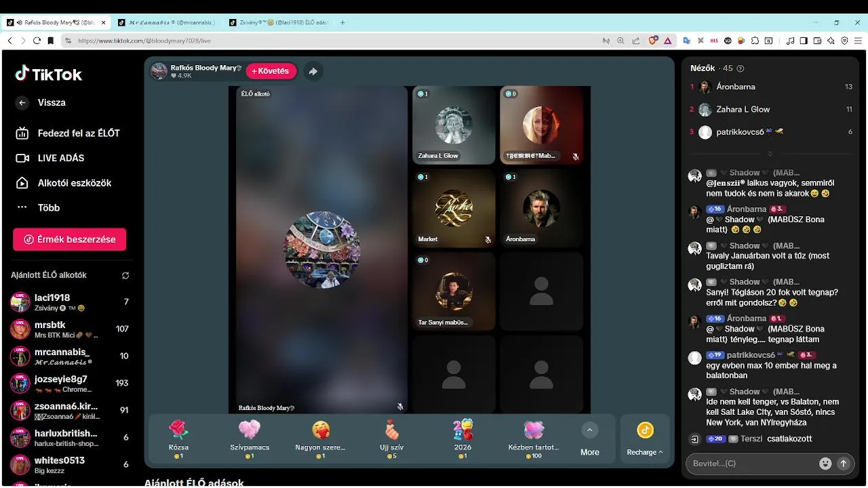Open Rafkós Bloody Mary profile avatar

click(159, 71)
